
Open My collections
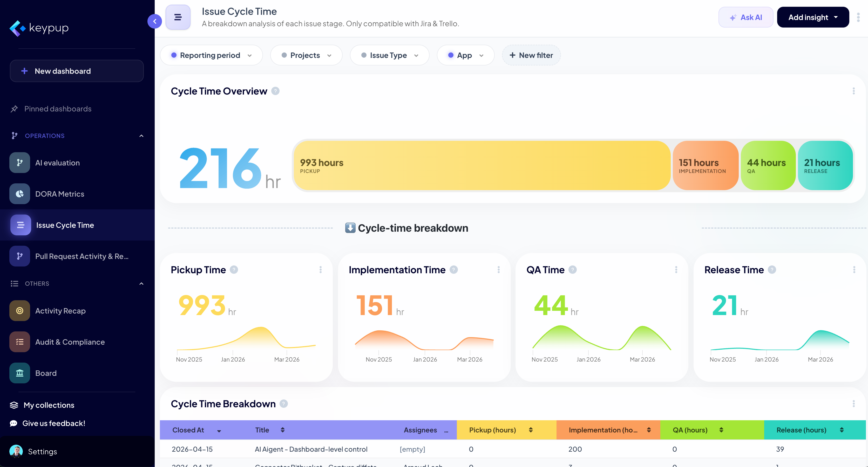coord(42,405)
